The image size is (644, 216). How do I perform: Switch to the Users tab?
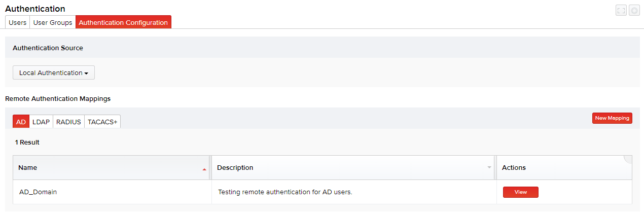(x=18, y=22)
